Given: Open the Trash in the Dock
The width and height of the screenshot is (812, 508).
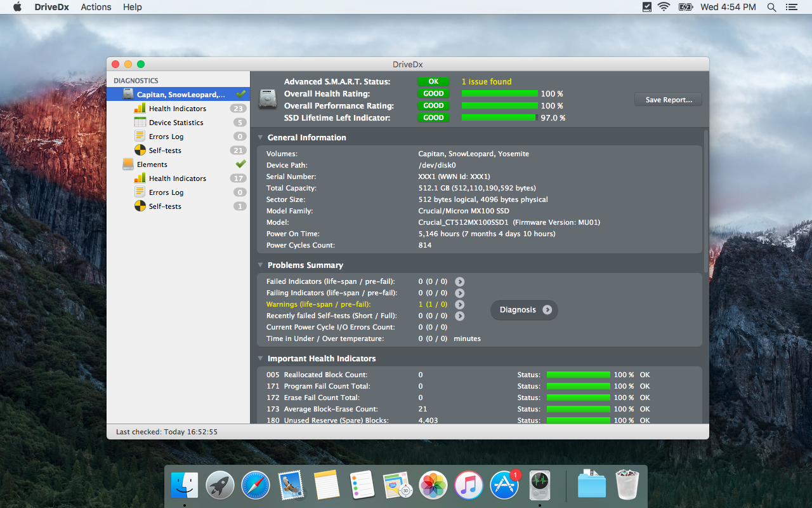Looking at the screenshot, I should coord(627,485).
